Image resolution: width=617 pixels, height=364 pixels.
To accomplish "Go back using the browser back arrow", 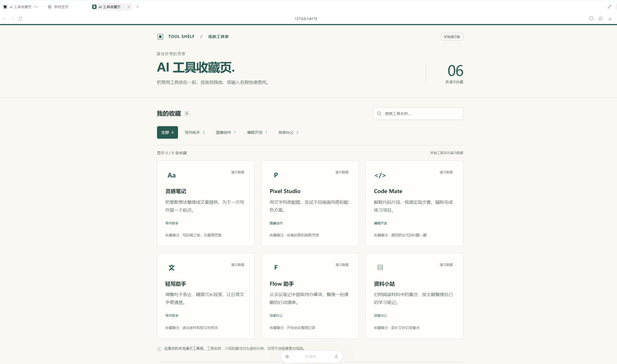I will pos(5,19).
